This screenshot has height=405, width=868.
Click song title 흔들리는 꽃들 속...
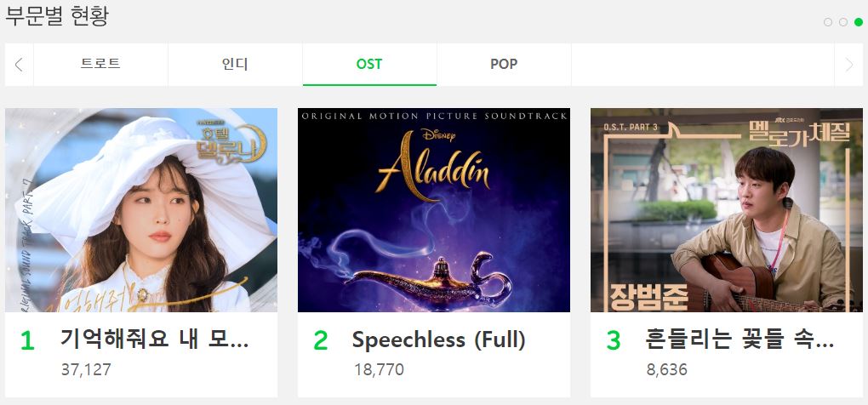(740, 339)
